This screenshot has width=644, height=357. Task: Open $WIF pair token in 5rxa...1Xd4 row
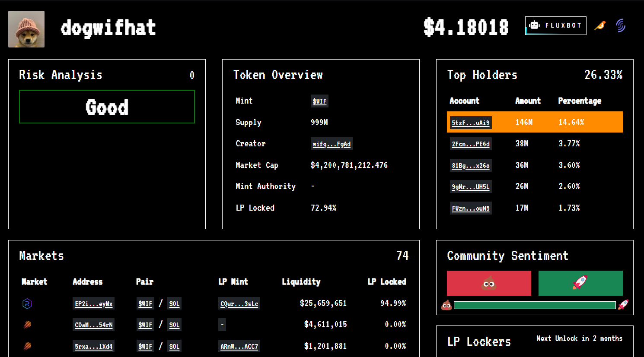(x=145, y=346)
